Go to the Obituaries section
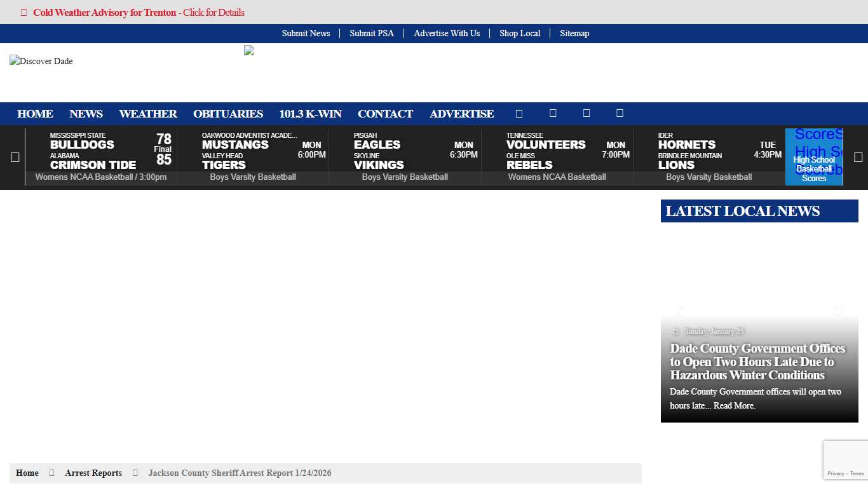Viewport: 868px width, 488px height. tap(228, 114)
